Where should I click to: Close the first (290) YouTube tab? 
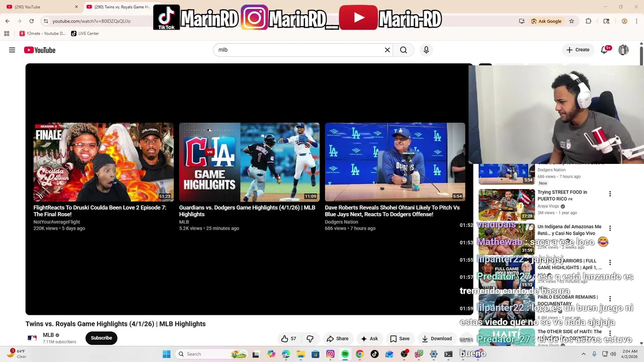[x=76, y=7]
